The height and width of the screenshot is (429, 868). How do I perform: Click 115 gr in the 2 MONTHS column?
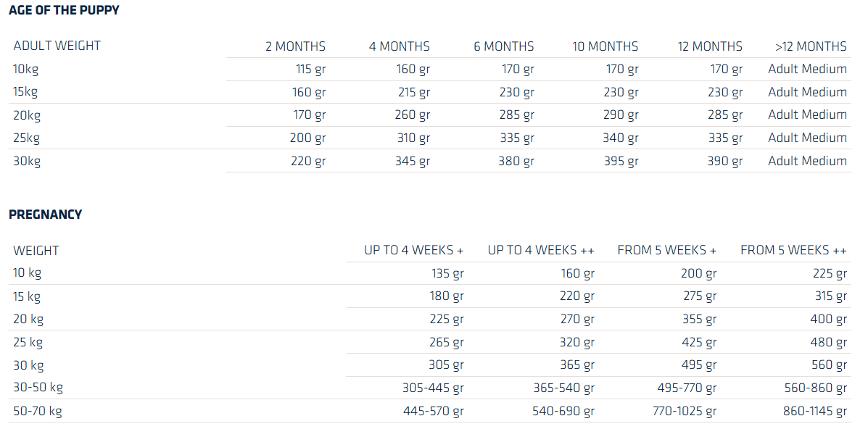point(310,70)
